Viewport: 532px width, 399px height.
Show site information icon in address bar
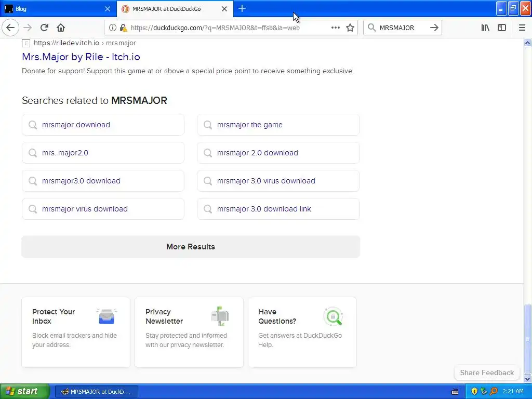pyautogui.click(x=112, y=28)
